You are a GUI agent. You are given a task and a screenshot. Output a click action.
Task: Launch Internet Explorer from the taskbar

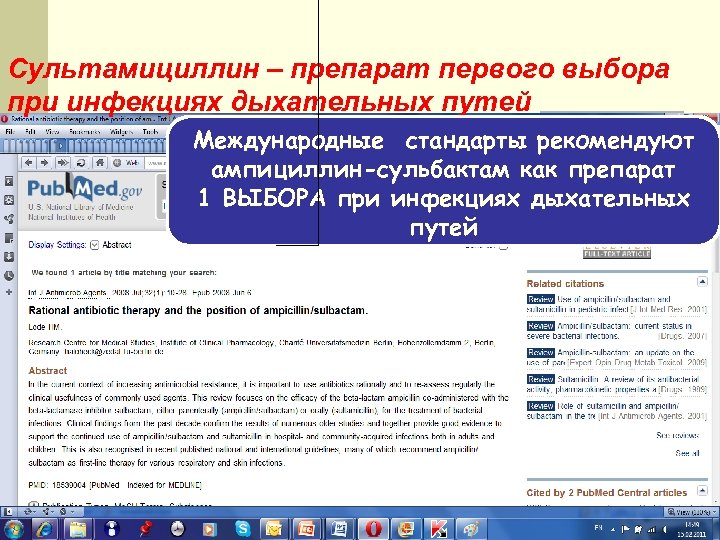(45, 529)
